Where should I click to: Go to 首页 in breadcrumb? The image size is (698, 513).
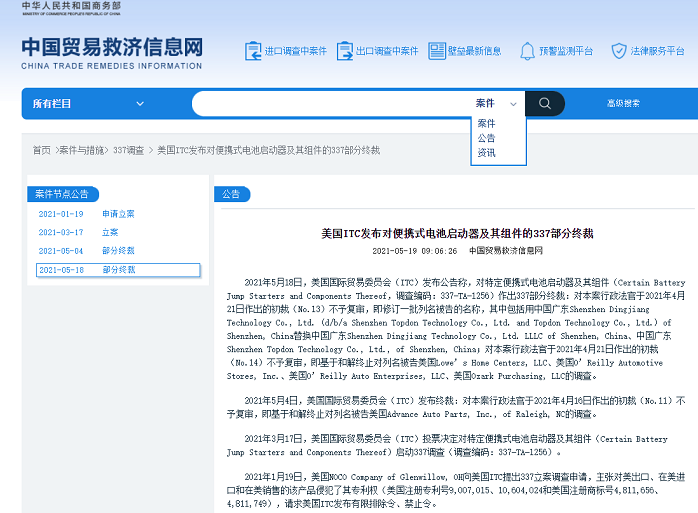click(x=41, y=151)
